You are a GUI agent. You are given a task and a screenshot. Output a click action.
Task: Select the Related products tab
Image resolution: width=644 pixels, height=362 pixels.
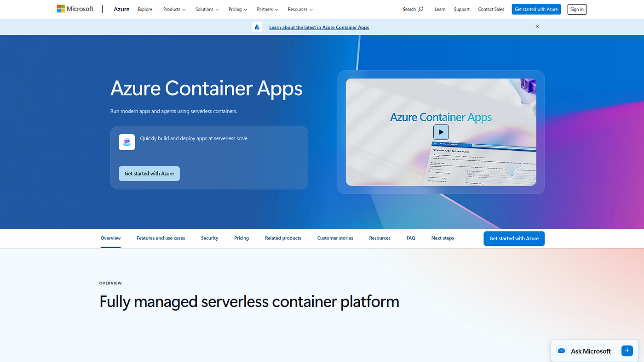pyautogui.click(x=283, y=238)
